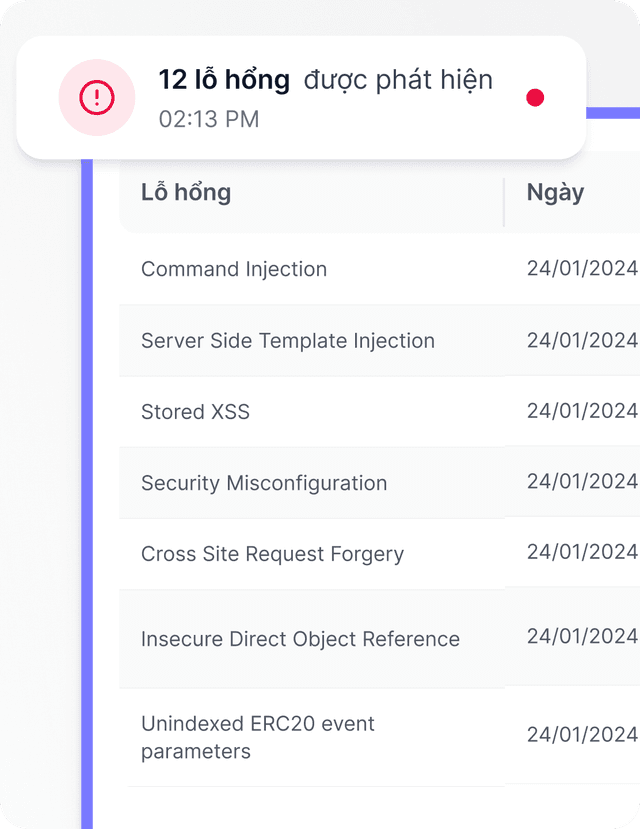
Task: Select the alert status indicator beside the title
Action: pos(537,97)
